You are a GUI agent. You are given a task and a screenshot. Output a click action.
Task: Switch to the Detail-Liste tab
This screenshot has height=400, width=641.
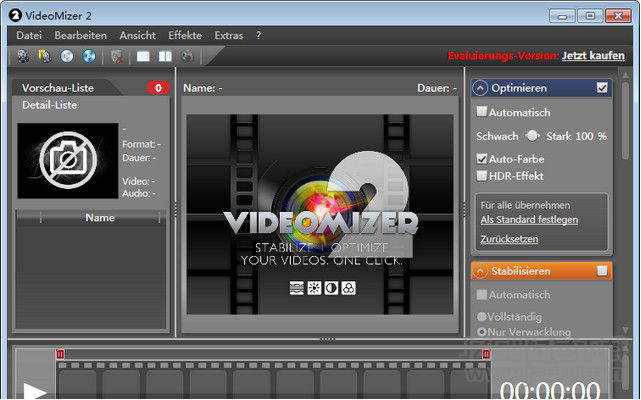(x=49, y=105)
